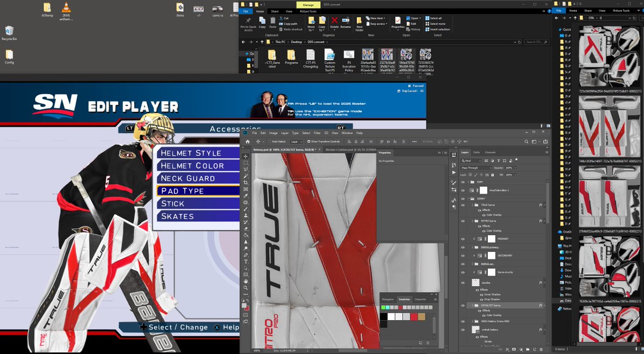Click the Photoshop Home icon in options bar
The image size is (644, 354).
pos(246,141)
